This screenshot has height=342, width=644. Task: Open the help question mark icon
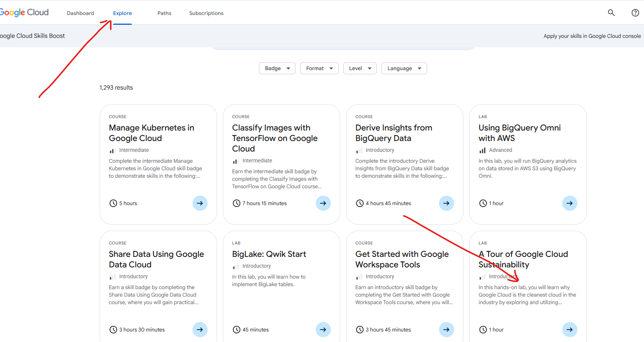635,13
